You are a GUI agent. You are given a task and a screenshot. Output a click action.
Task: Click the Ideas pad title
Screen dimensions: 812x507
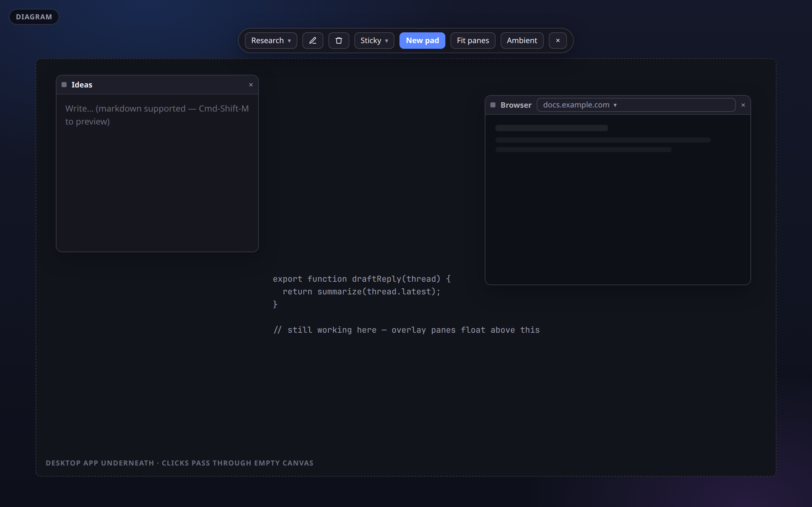tap(82, 85)
